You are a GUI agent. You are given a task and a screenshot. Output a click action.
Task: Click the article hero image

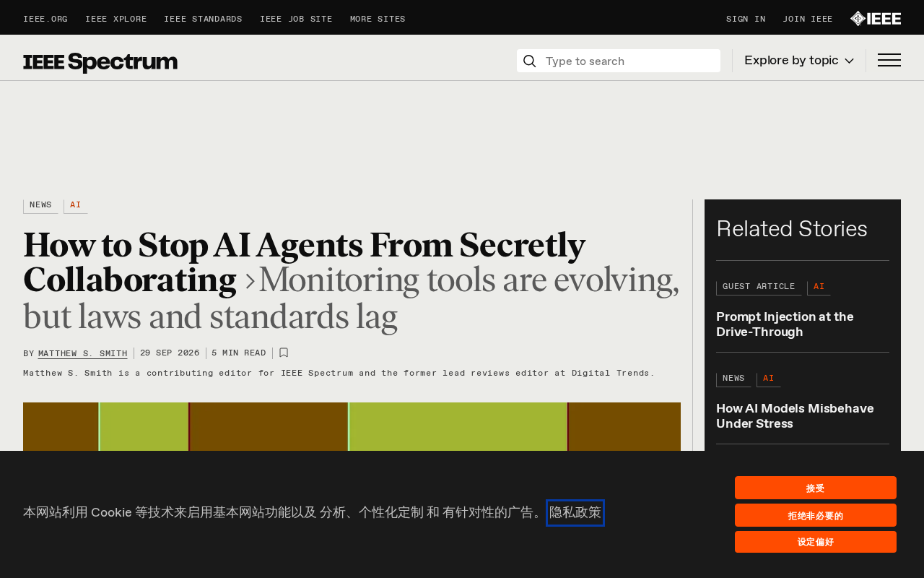352,426
